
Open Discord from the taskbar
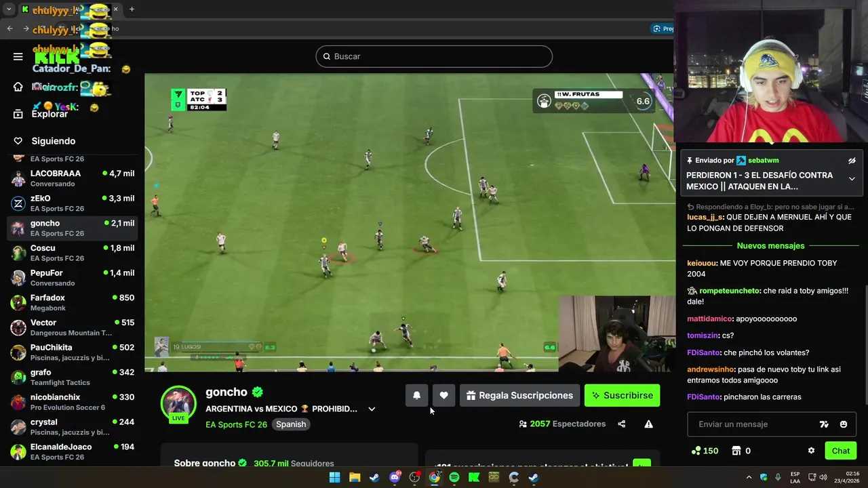tap(395, 477)
